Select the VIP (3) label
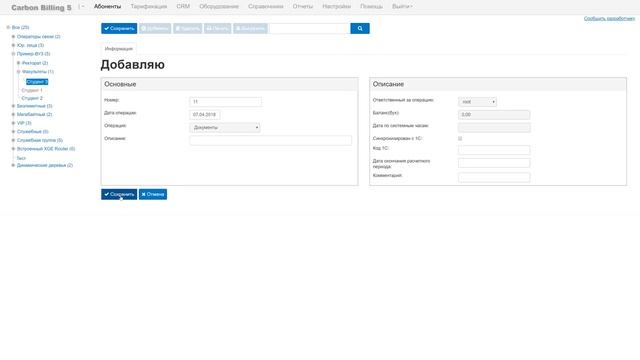This screenshot has height=360, width=640. coord(24,123)
